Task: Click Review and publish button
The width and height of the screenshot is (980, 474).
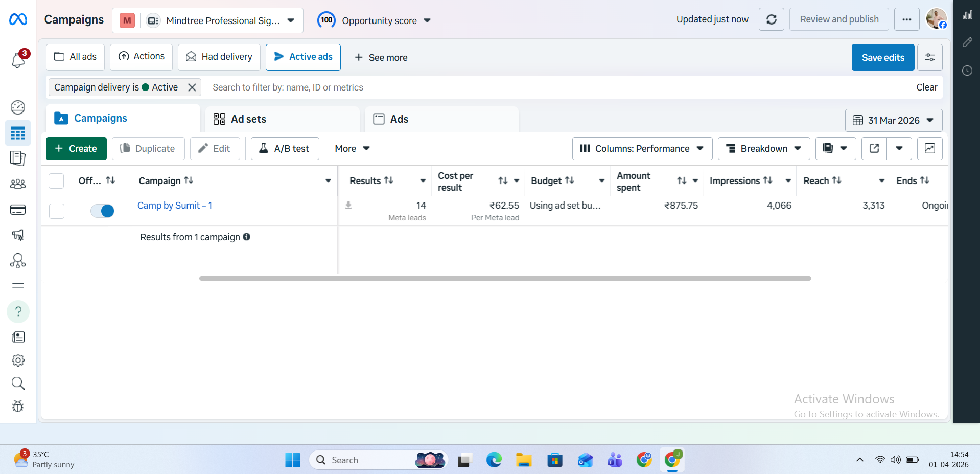Action: click(839, 19)
